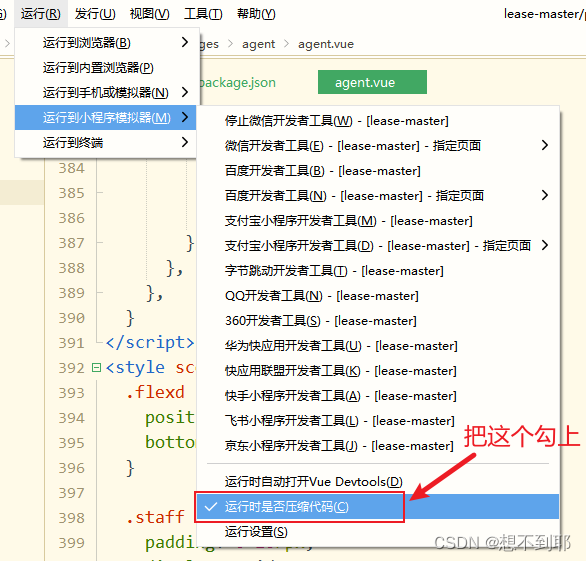Screen dimensions: 586x561
Task: Click arrow next to 运行到手机或模拟器(N)
Action: coord(185,92)
